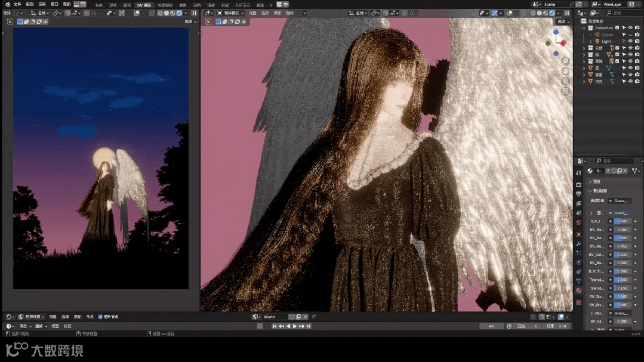Viewport: 644px width, 362px height.
Task: Open the Modifier wrench properties tab
Action: [579, 244]
